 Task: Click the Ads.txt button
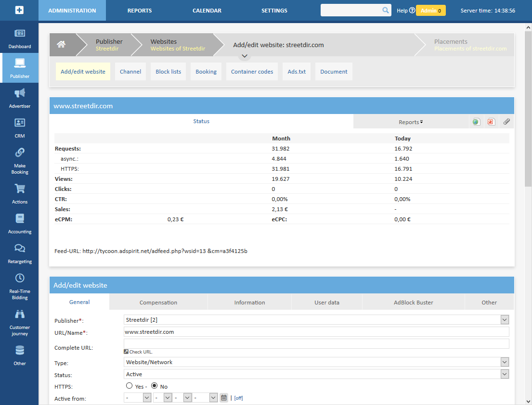click(x=297, y=72)
